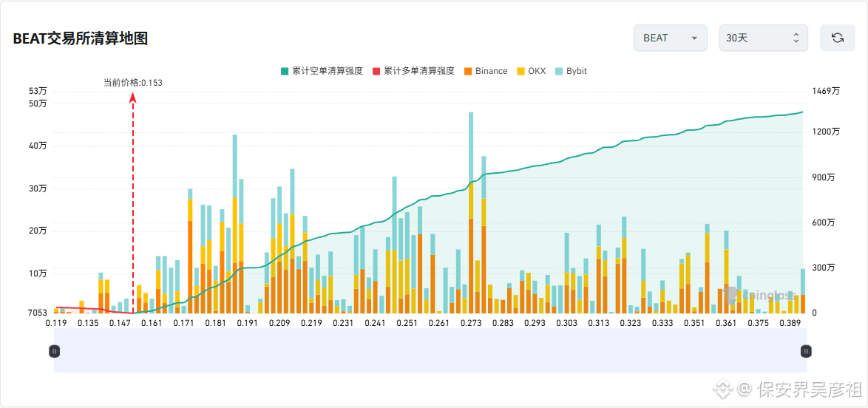The width and height of the screenshot is (868, 408).
Task: Toggle the Bybit legend series
Action: 571,71
